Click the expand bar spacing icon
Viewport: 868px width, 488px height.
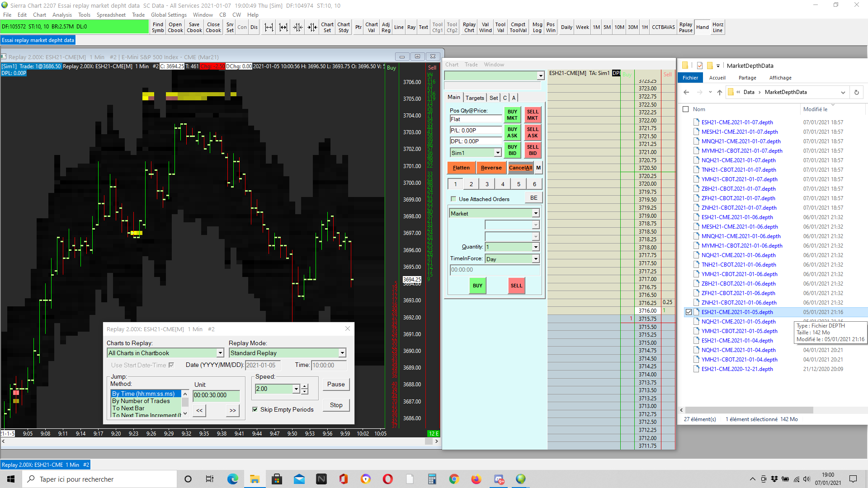tap(269, 27)
